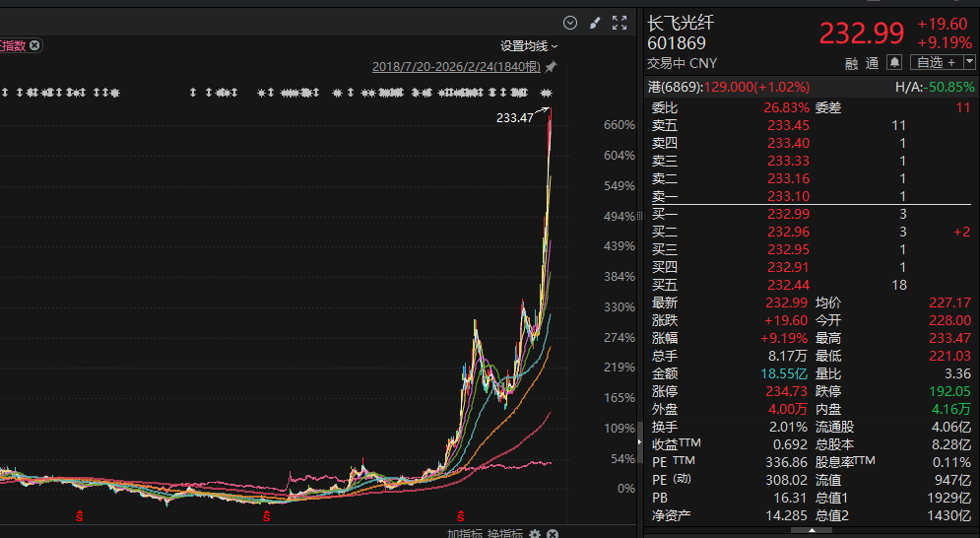Click the date range 2018/7/20-2026/2/24 link
This screenshot has width=980, height=538.
[x=456, y=66]
